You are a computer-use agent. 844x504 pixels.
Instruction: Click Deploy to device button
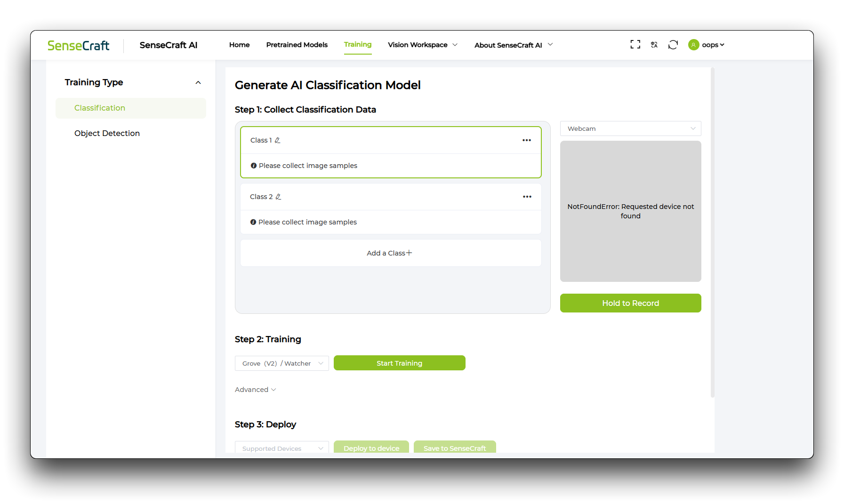coord(371,448)
